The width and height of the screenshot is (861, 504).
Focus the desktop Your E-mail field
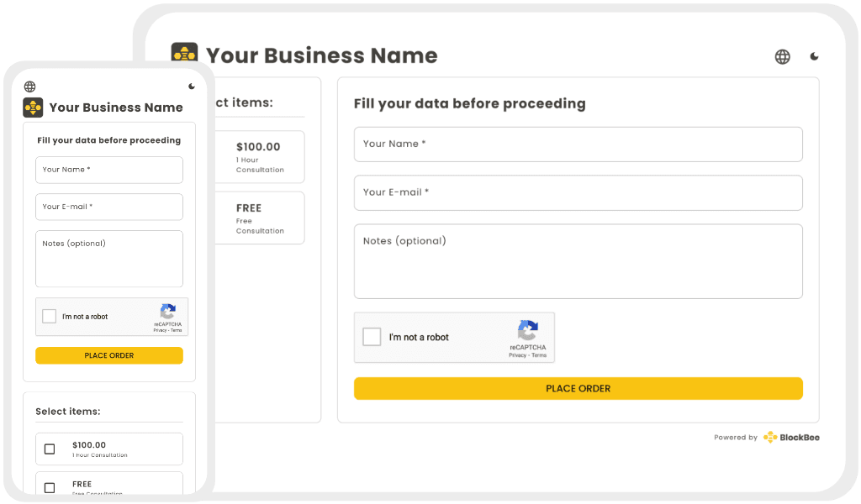click(578, 192)
